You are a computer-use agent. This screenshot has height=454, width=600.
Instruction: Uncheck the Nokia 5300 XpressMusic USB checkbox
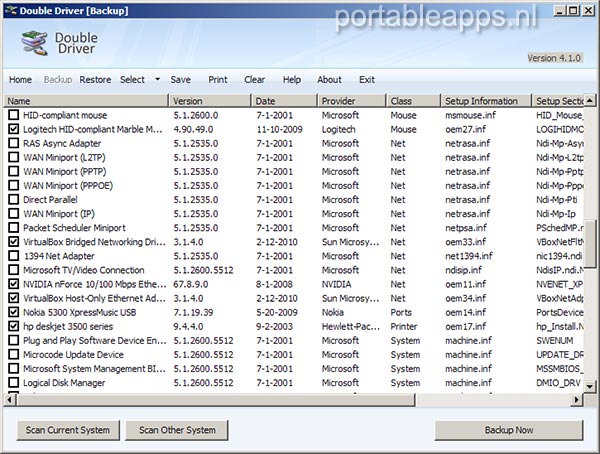13,312
